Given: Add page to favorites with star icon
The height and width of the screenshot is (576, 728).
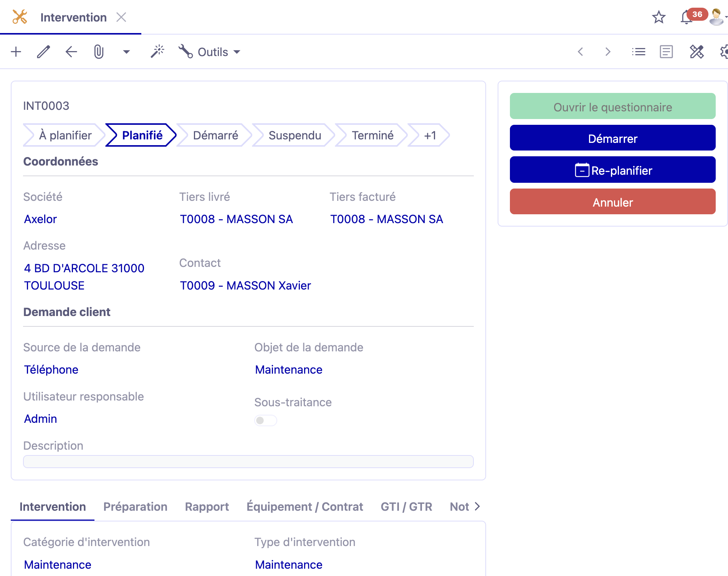Looking at the screenshot, I should (x=659, y=17).
